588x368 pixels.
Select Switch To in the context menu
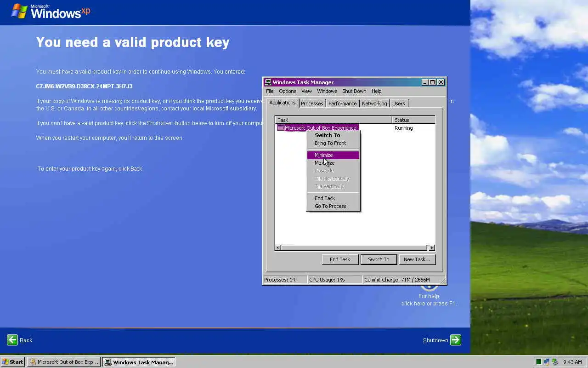point(333,135)
